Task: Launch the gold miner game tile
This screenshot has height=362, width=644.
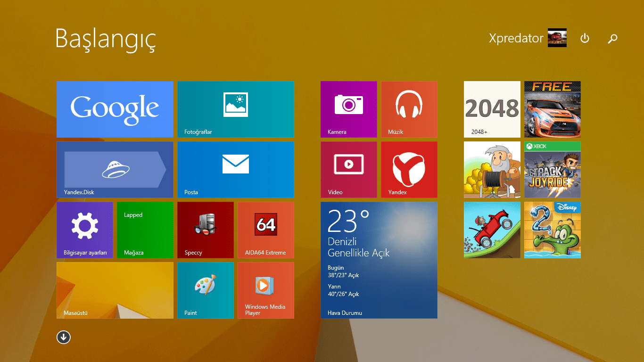Action: click(x=492, y=170)
